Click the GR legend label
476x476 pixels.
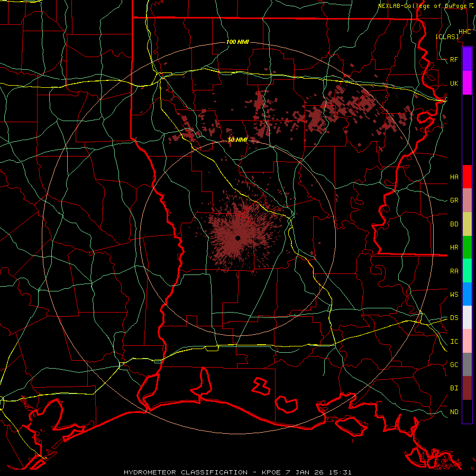click(x=454, y=200)
